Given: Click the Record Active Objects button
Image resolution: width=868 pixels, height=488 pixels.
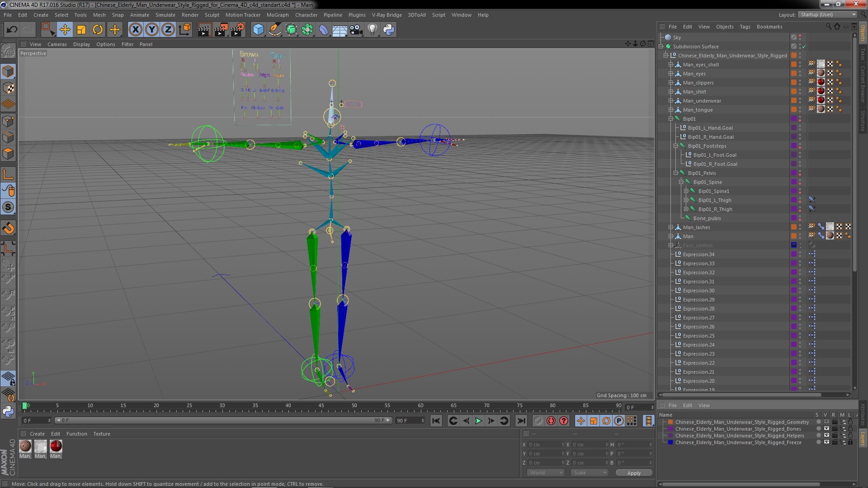Looking at the screenshot, I should 538,421.
